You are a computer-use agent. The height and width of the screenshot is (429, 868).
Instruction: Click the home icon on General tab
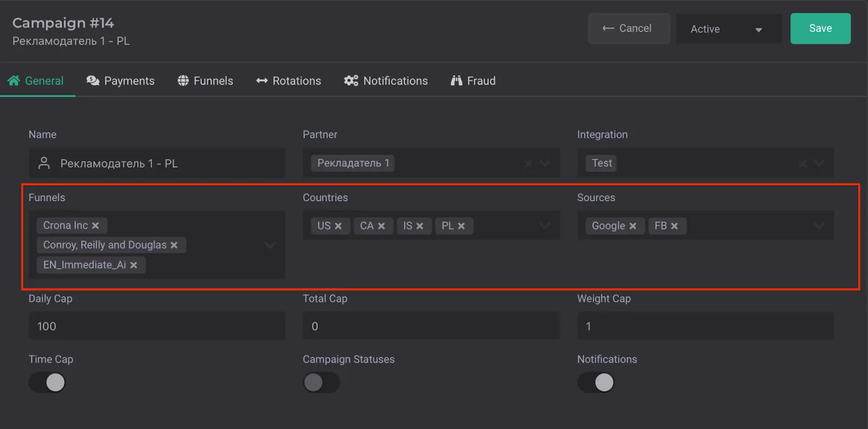point(14,81)
